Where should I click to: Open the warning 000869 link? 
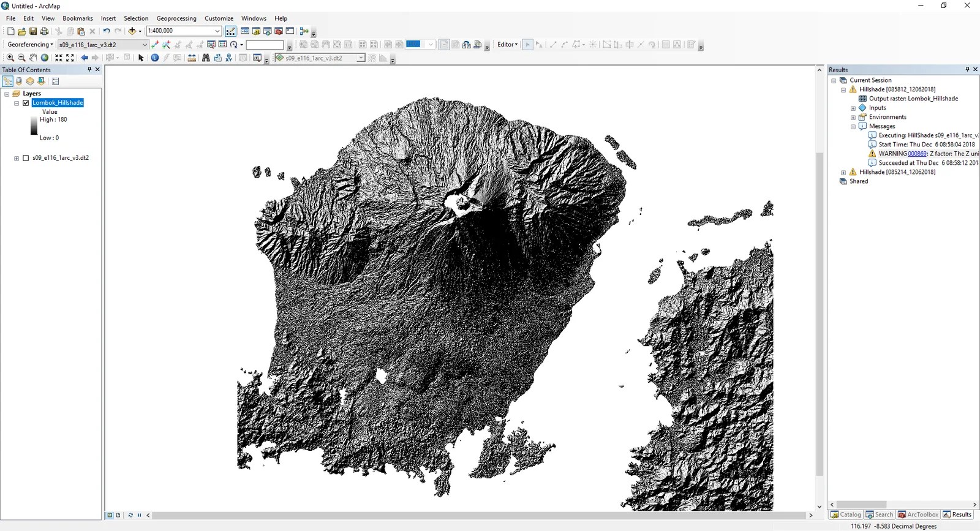pyautogui.click(x=917, y=154)
